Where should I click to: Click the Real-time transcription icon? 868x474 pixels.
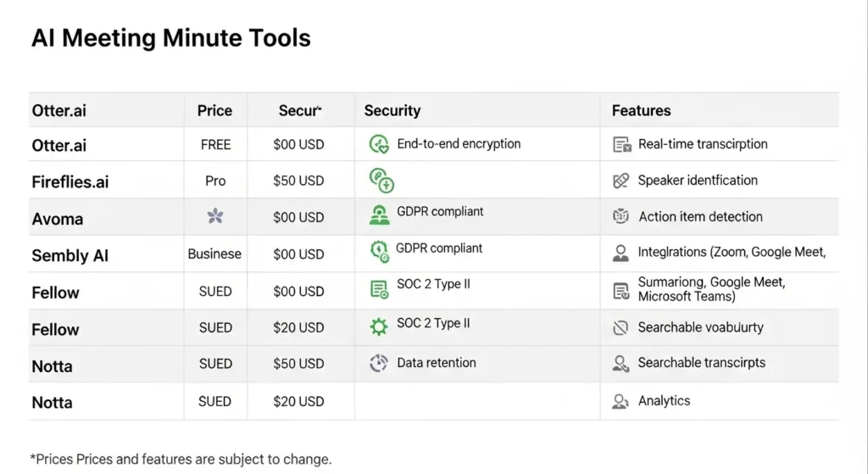622,145
